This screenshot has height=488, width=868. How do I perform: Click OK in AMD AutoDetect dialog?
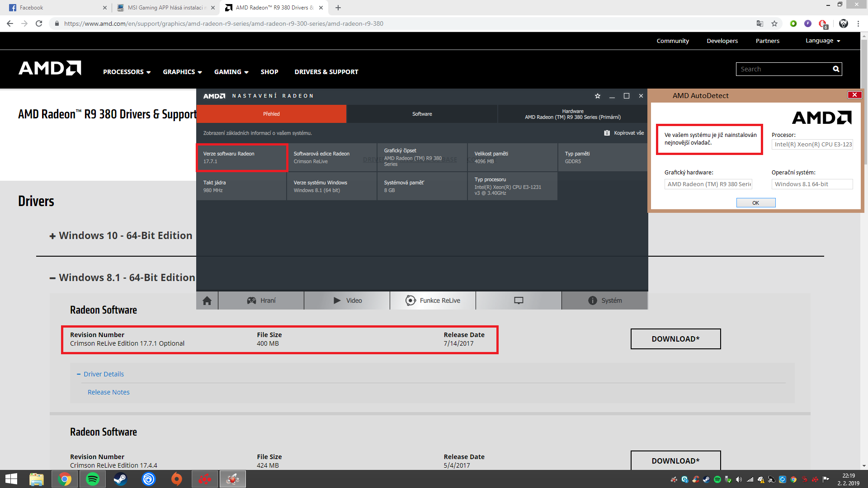click(756, 203)
